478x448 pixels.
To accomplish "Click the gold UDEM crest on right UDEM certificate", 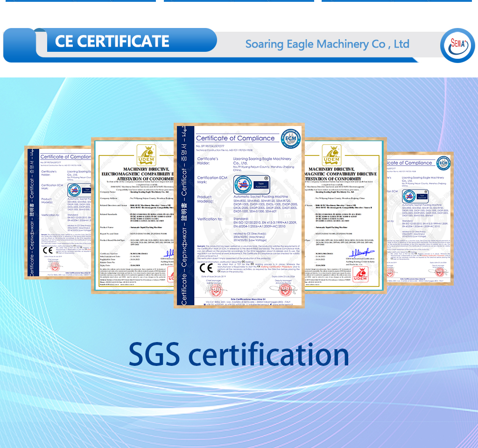I will (332, 155).
